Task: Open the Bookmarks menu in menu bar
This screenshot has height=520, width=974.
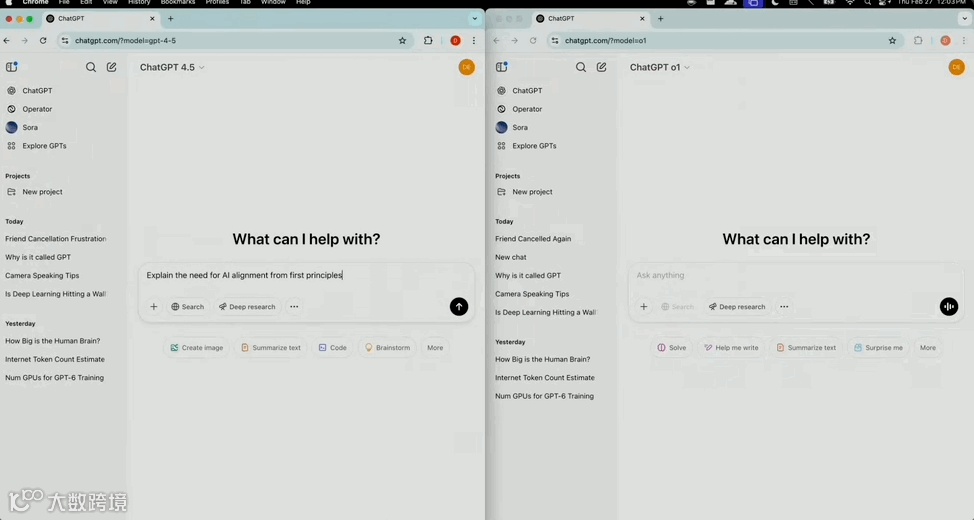Action: point(178,2)
